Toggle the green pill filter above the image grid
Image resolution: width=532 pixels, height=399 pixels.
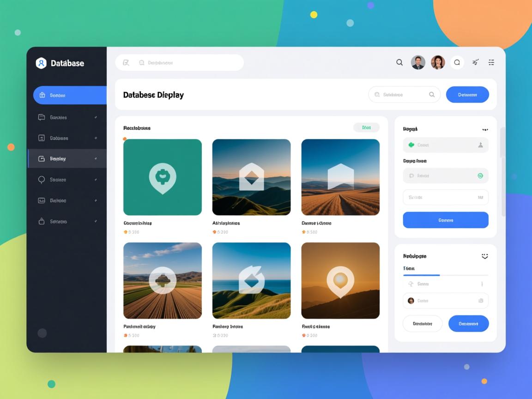[366, 127]
